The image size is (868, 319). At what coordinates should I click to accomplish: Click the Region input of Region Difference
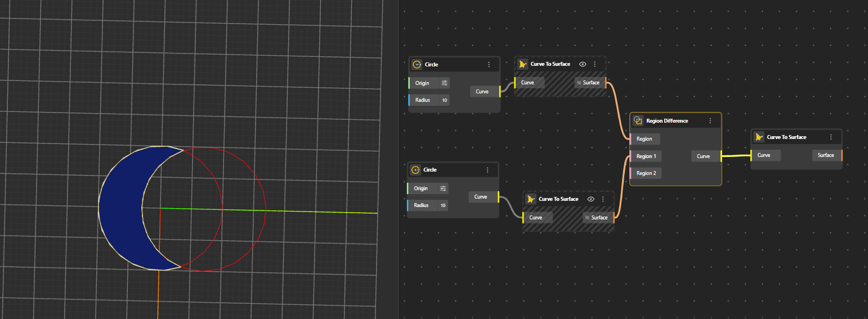[x=645, y=139]
